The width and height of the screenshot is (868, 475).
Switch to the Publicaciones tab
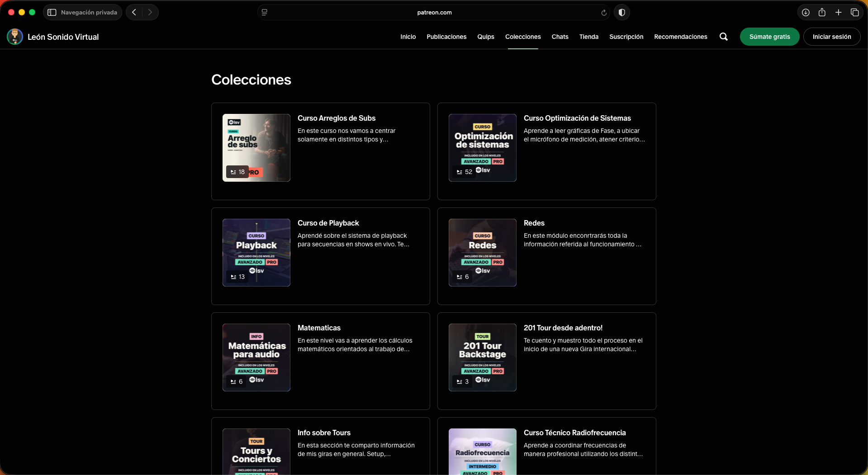point(446,37)
